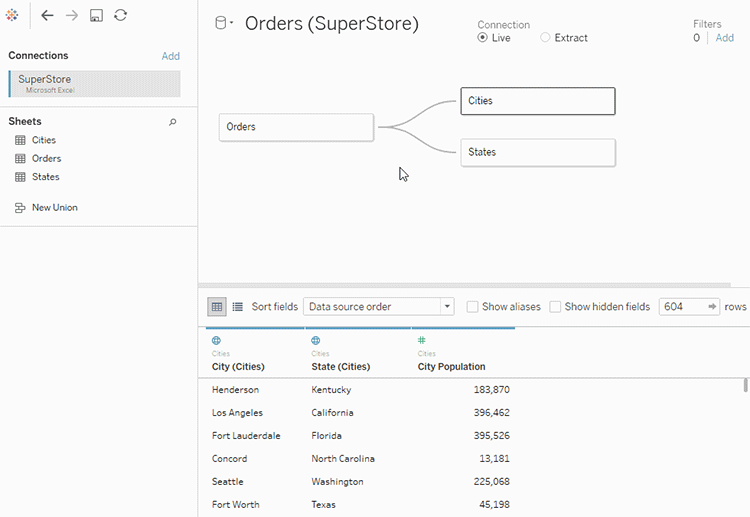This screenshot has width=750, height=517.
Task: Select the Cities sheet in the list
Action: pyautogui.click(x=44, y=140)
